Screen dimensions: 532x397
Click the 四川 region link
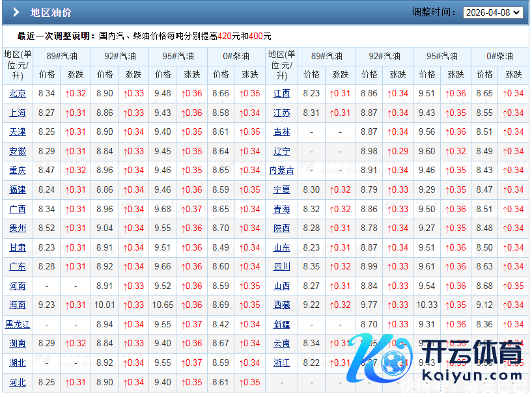282,267
